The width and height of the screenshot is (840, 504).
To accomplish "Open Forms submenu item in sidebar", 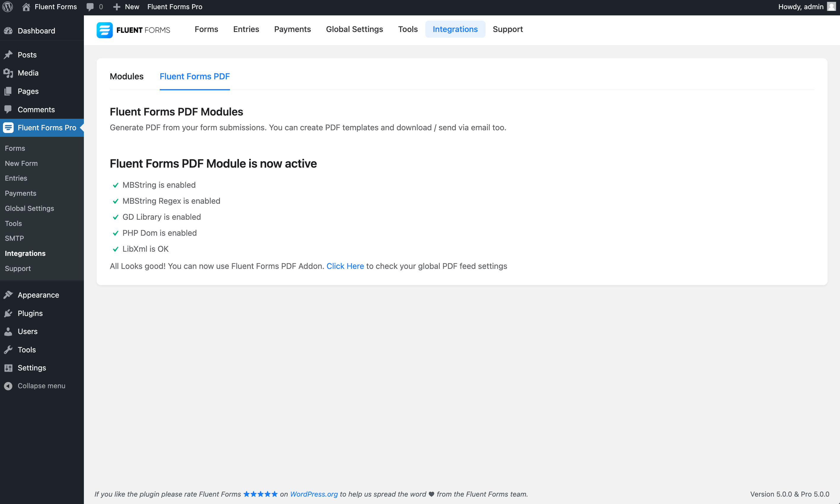I will pos(15,148).
